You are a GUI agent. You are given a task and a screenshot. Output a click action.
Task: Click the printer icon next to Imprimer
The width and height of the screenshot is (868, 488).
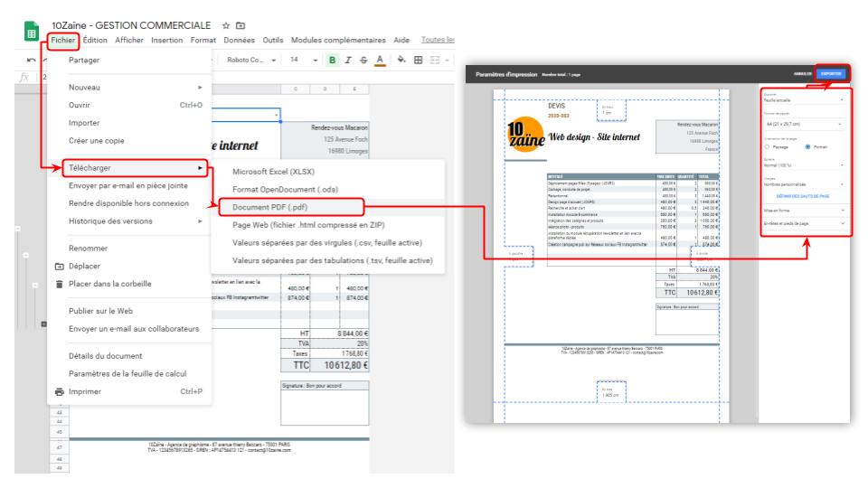(x=60, y=391)
